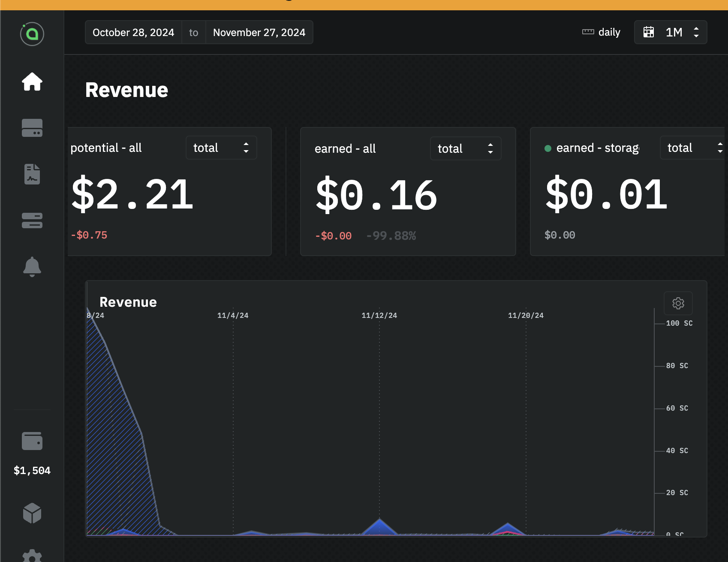Click the $0.00 change on earned - storage
This screenshot has height=562, width=728.
(x=560, y=235)
